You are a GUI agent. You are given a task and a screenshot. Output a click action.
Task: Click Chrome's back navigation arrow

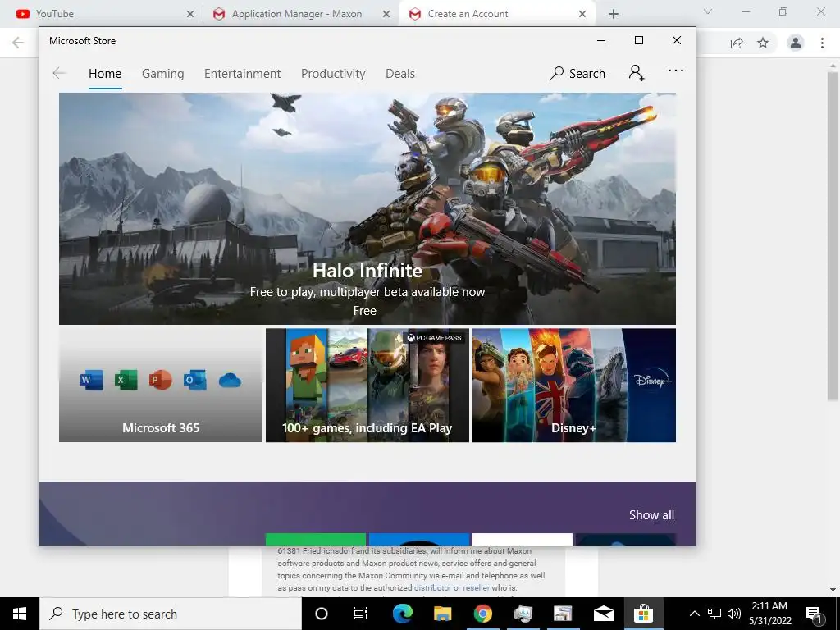click(x=18, y=43)
